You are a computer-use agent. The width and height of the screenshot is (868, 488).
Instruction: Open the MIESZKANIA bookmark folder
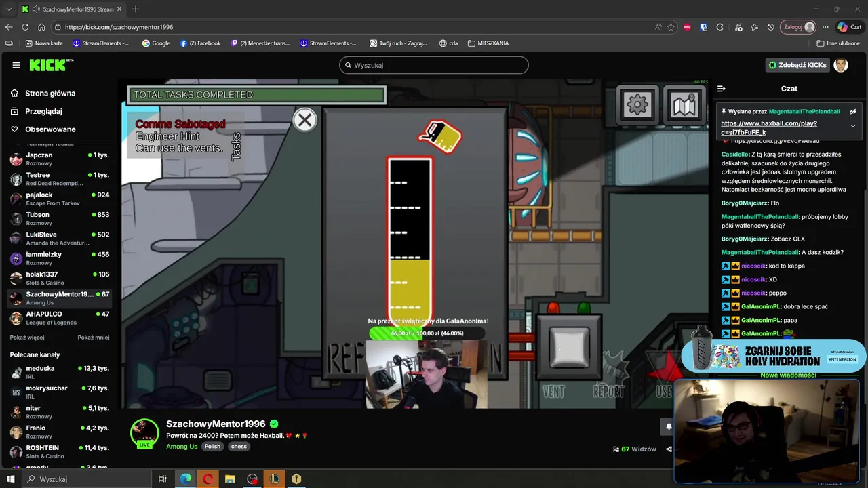click(488, 43)
